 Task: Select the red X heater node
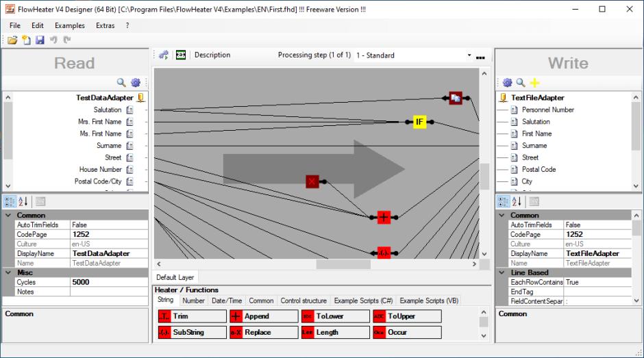pos(312,181)
